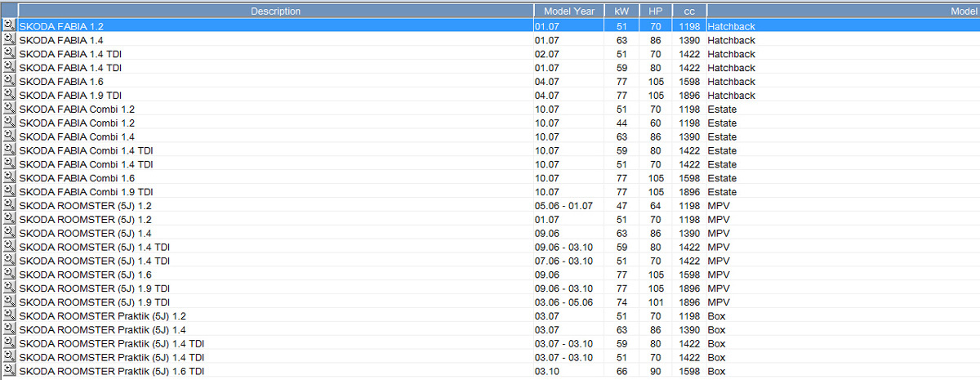Open details icon for FABIA Combi 1.6
The width and height of the screenshot is (980, 380).
(x=8, y=178)
